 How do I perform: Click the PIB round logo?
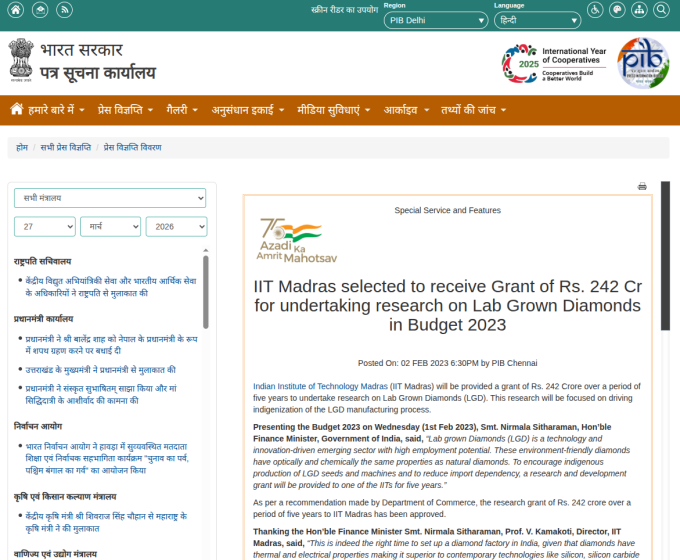point(643,63)
